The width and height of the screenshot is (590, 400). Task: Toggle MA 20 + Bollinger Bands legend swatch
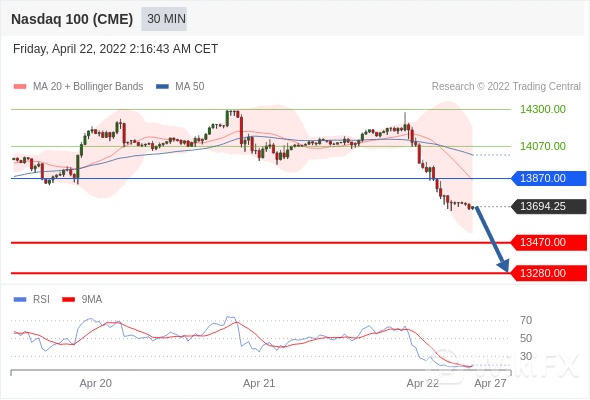pos(20,87)
